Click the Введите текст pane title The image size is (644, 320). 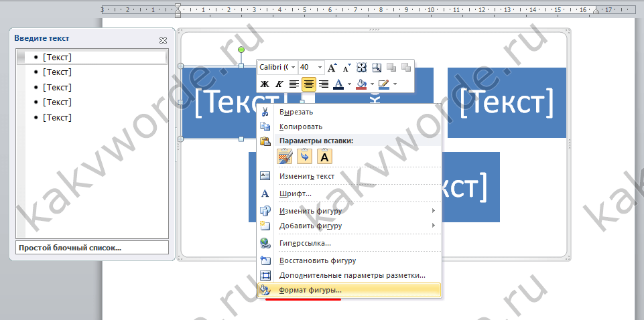click(x=42, y=38)
